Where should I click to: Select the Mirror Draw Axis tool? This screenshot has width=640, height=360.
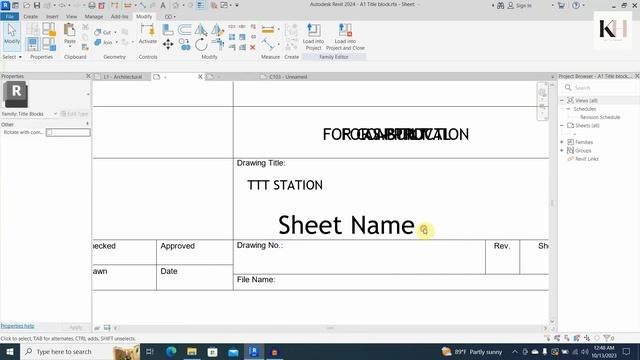pos(217,29)
